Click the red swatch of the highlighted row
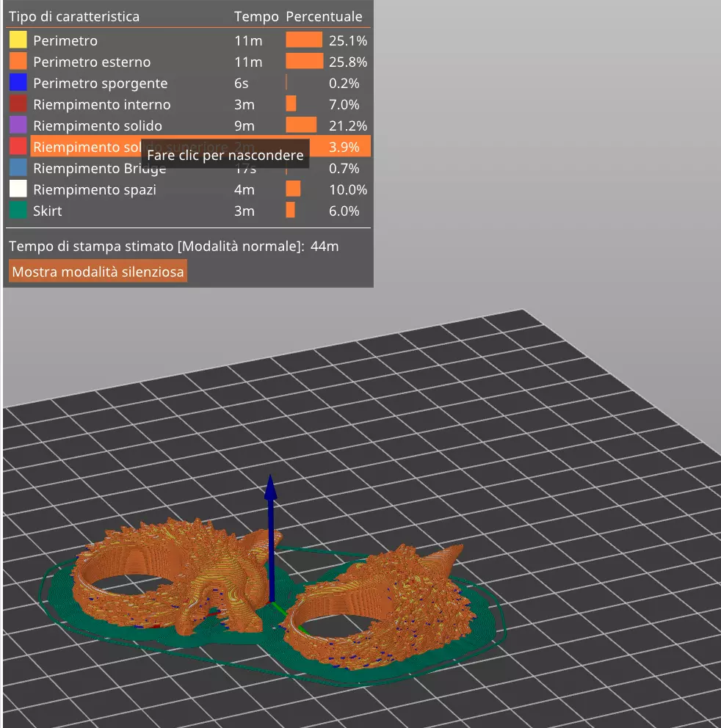This screenshot has height=728, width=721. [18, 146]
